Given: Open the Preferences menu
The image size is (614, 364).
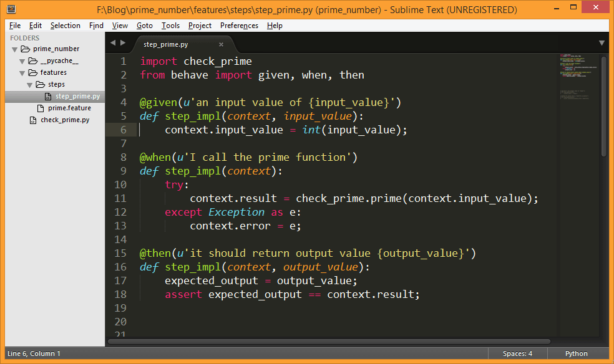Looking at the screenshot, I should point(239,26).
